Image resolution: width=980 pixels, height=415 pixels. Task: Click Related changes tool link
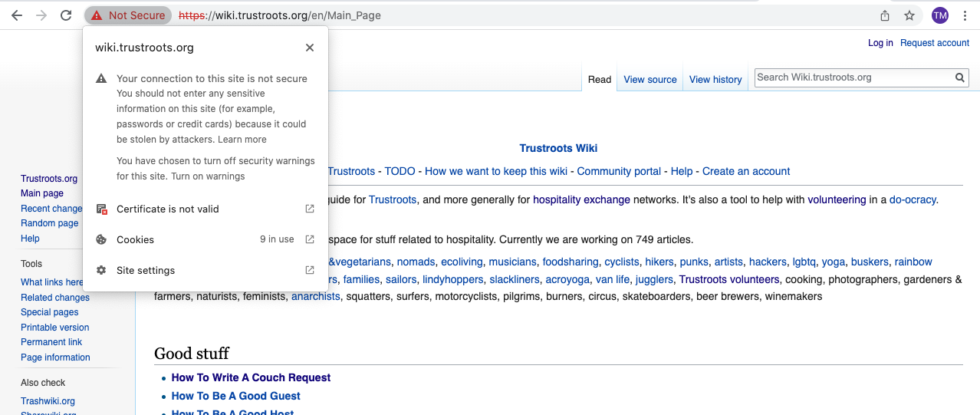[55, 298]
